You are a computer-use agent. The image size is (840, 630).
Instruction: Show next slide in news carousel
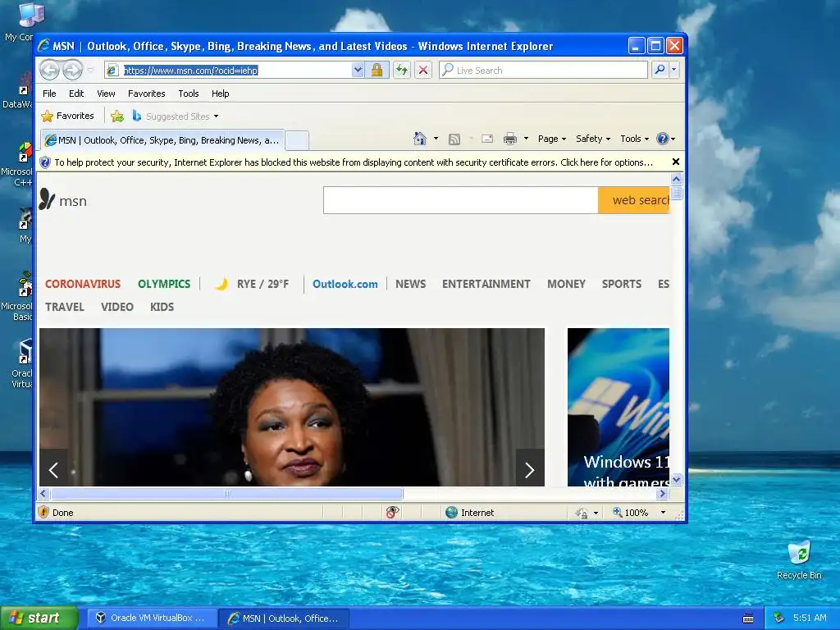(x=530, y=470)
